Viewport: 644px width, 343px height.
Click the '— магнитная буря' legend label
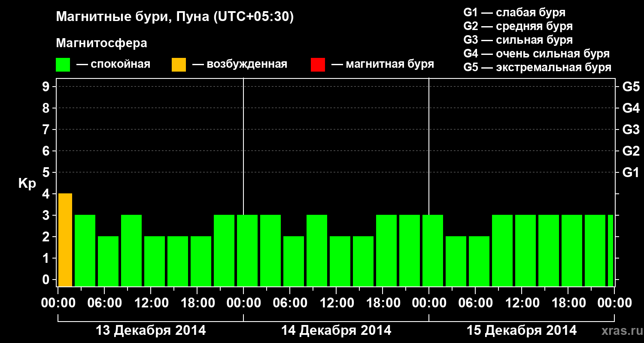pyautogui.click(x=383, y=65)
